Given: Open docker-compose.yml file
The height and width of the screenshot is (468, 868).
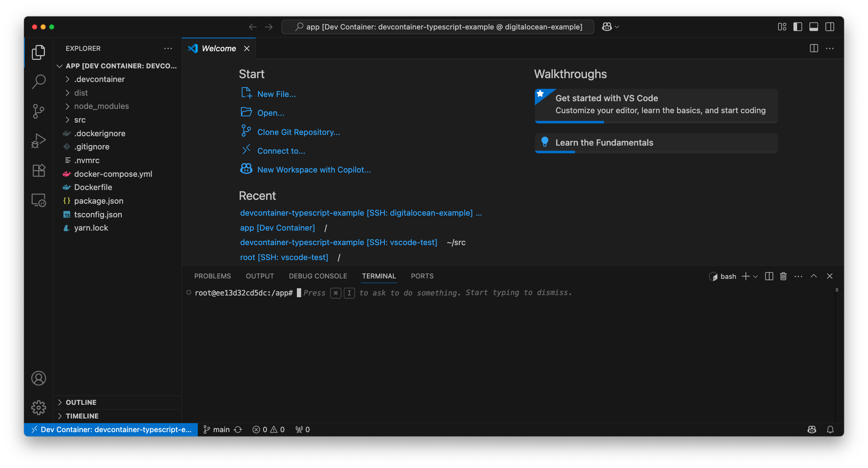Looking at the screenshot, I should pos(117,174).
